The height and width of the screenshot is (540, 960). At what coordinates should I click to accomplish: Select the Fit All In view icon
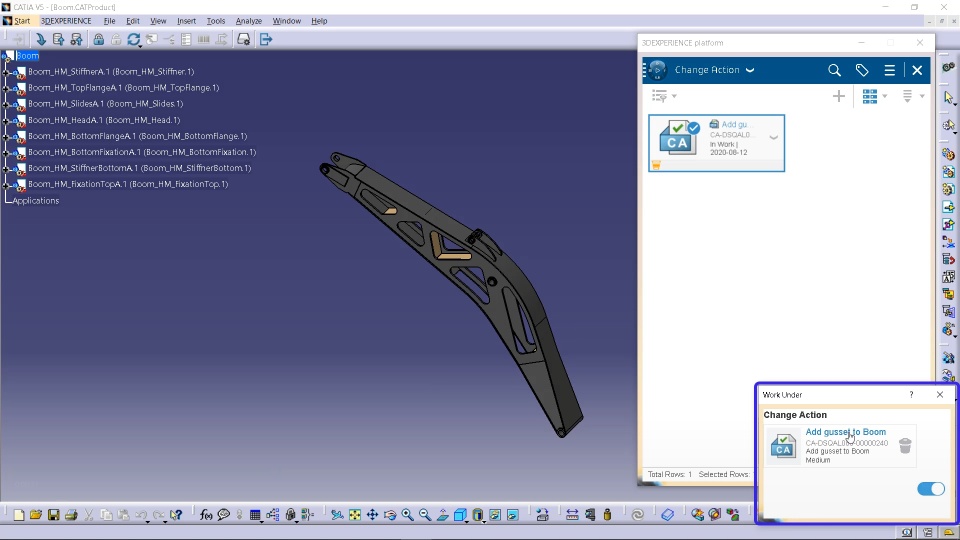(354, 515)
